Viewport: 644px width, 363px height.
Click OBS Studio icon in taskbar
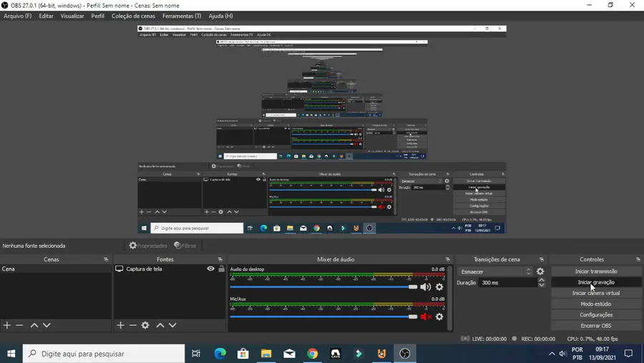(405, 354)
